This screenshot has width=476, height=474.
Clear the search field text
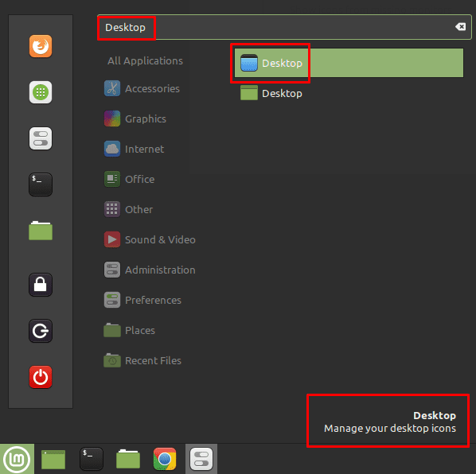pyautogui.click(x=460, y=27)
